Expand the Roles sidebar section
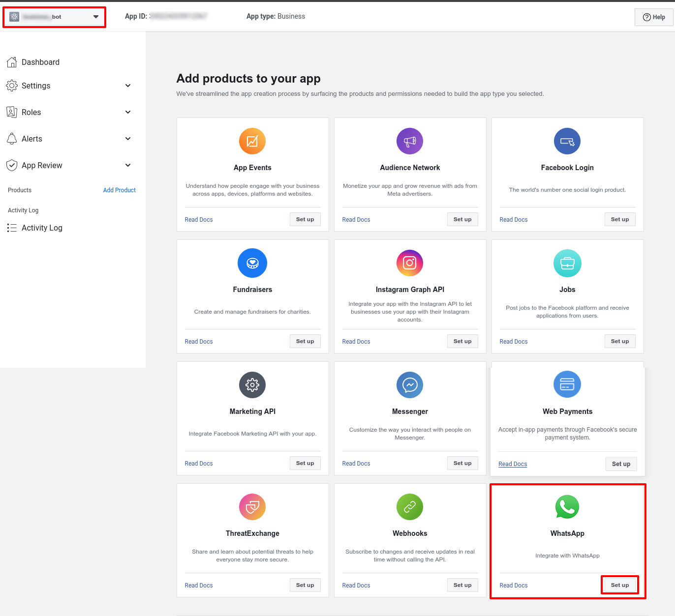675x616 pixels. point(128,112)
